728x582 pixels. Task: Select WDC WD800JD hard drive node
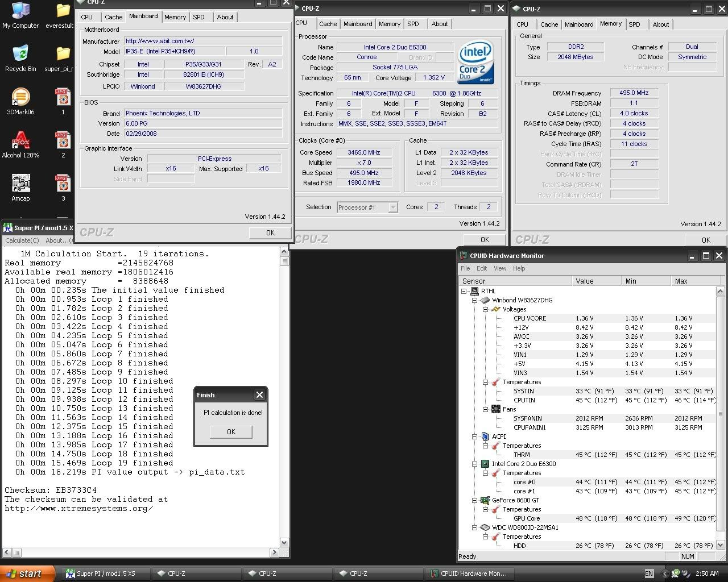click(x=525, y=527)
